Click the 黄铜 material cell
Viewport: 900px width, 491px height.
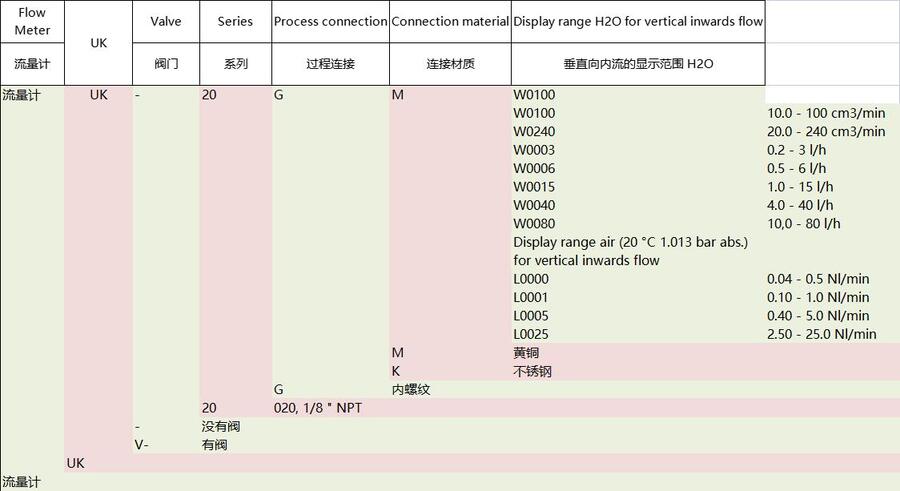[527, 353]
